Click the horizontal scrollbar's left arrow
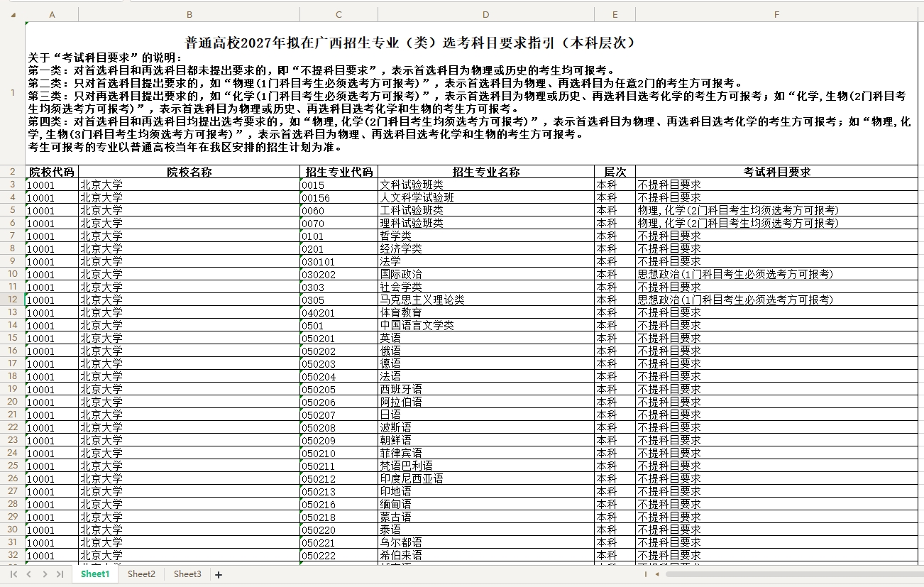924x587 pixels. 657,574
